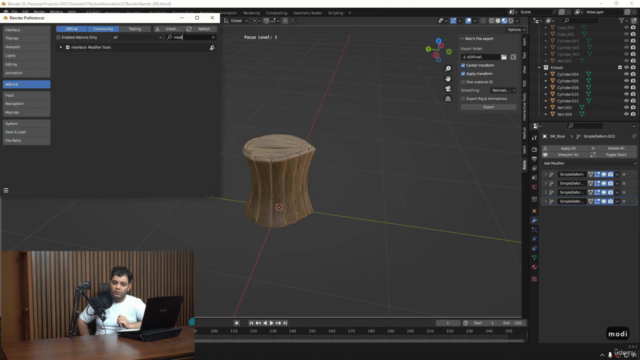Screen dimensions: 640x360
Task: Open the Material properties sphere tab icon
Action: click(x=534, y=267)
